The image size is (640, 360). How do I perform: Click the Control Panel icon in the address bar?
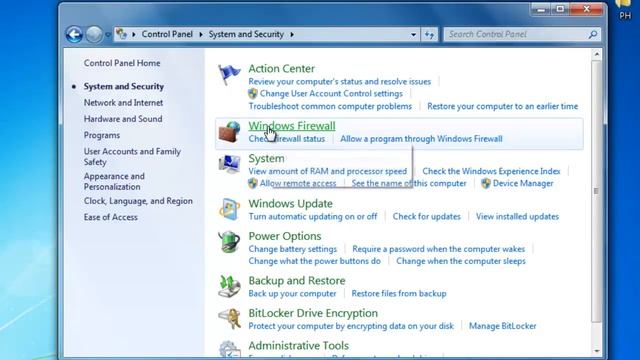121,34
